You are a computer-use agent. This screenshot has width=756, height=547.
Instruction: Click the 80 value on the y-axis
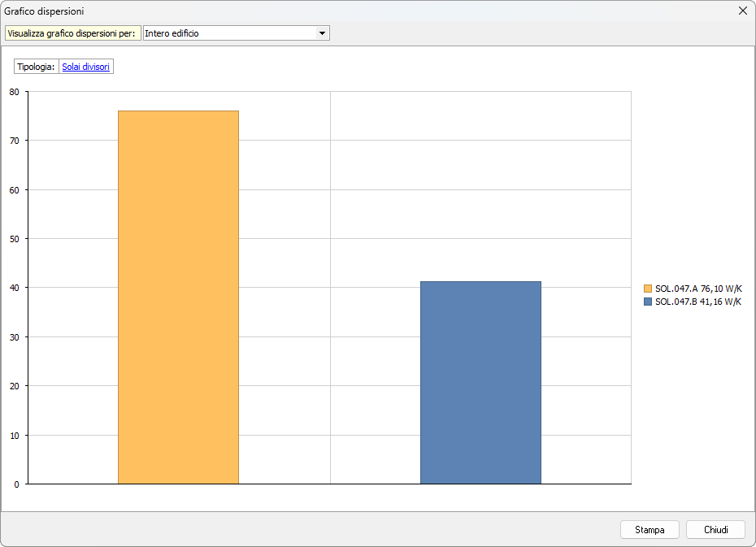(15, 92)
